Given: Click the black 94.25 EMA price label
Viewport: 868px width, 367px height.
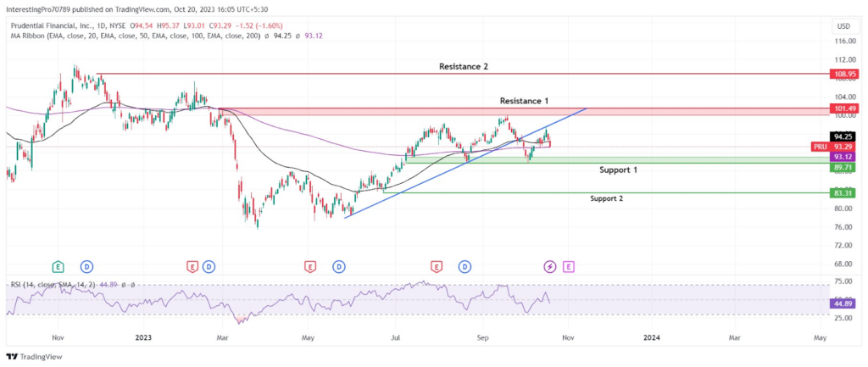Looking at the screenshot, I should 842,136.
